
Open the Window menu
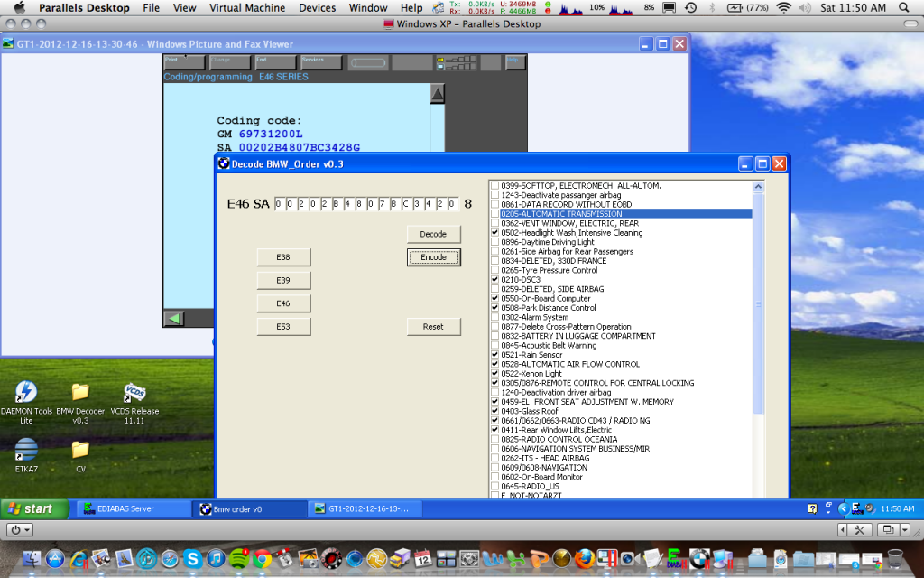click(x=368, y=7)
